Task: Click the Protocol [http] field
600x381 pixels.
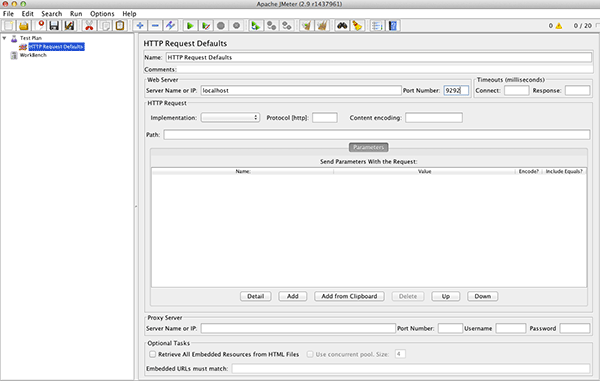Action: 325,117
